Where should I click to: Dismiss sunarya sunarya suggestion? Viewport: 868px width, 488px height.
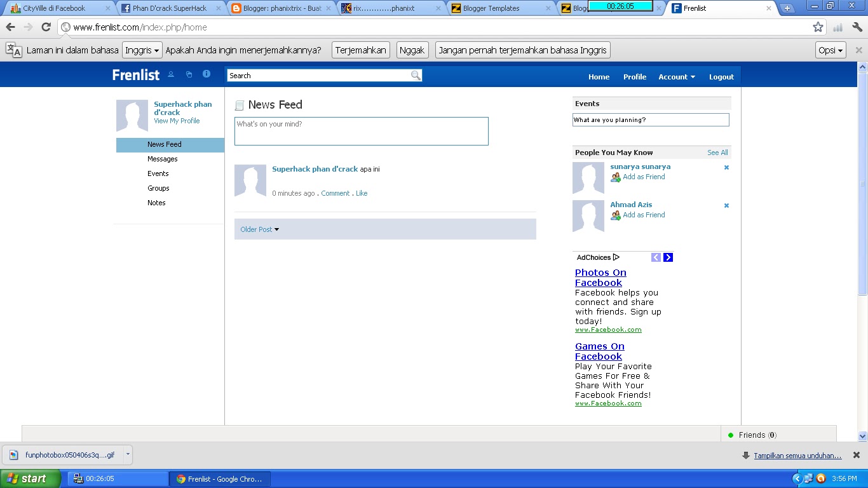726,168
